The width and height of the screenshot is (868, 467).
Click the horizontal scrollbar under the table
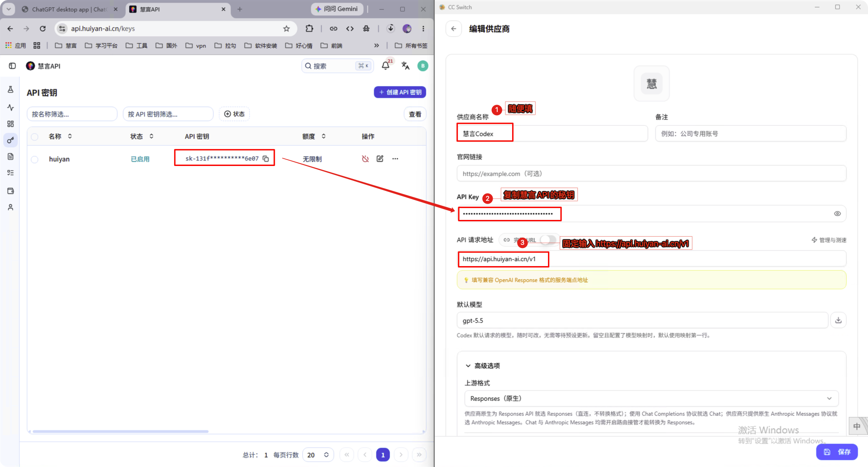(120, 432)
